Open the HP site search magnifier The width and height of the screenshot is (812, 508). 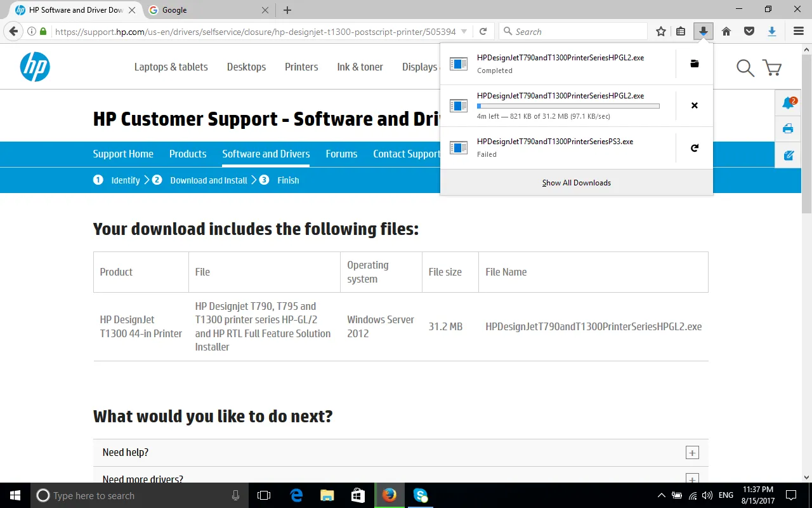coord(745,68)
